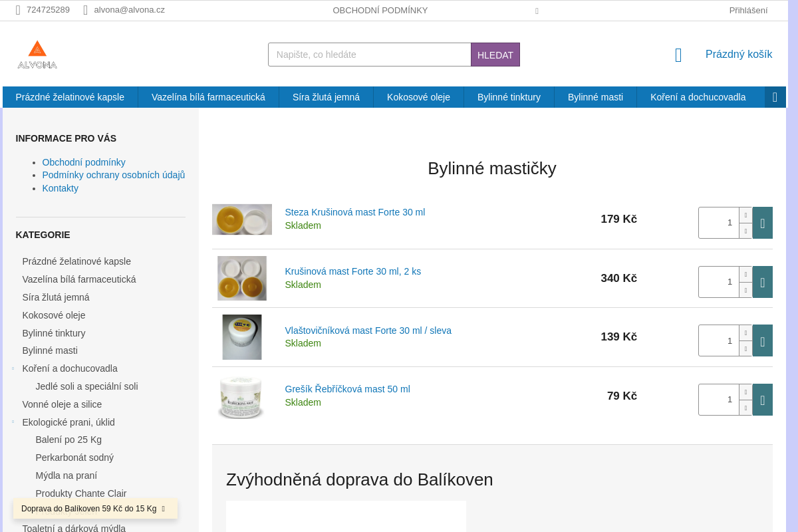Open OBCHODNÍ PODMÍNKY in the top bar
The height and width of the screenshot is (532, 798).
[380, 10]
